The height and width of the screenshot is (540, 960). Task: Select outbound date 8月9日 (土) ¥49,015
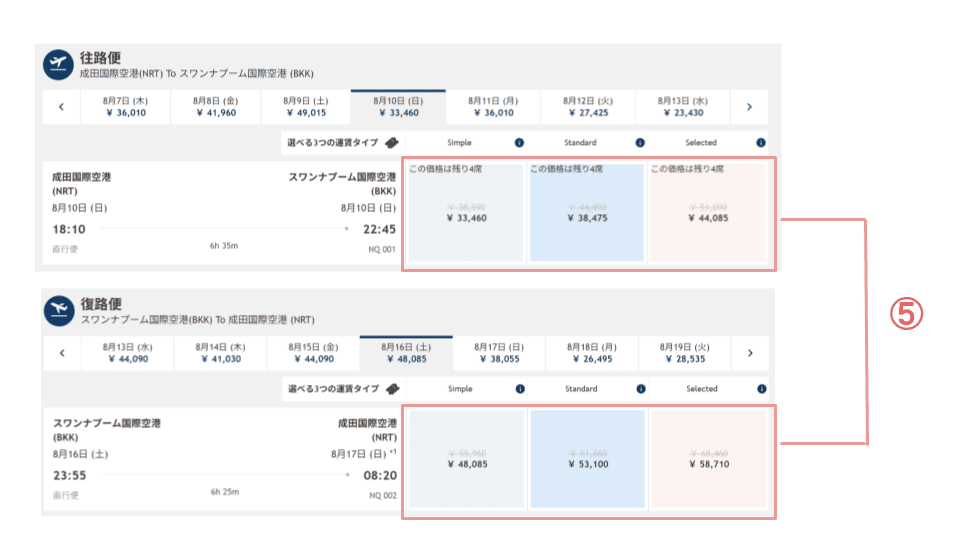(x=306, y=107)
